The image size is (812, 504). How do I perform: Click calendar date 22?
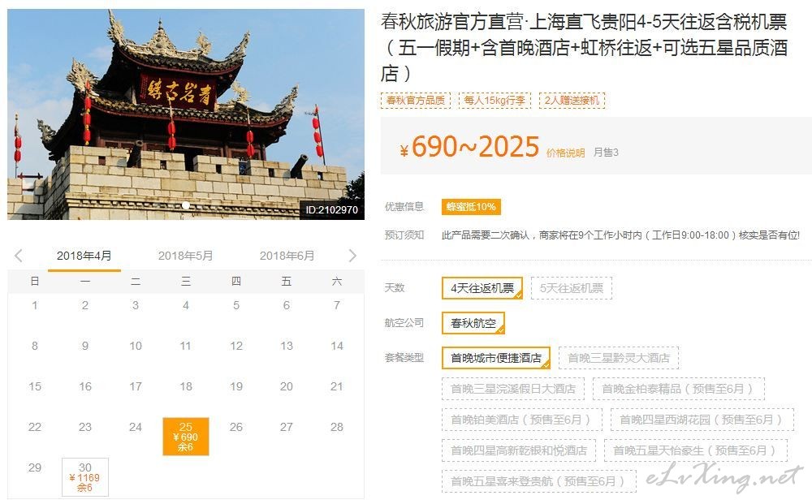[x=35, y=427]
